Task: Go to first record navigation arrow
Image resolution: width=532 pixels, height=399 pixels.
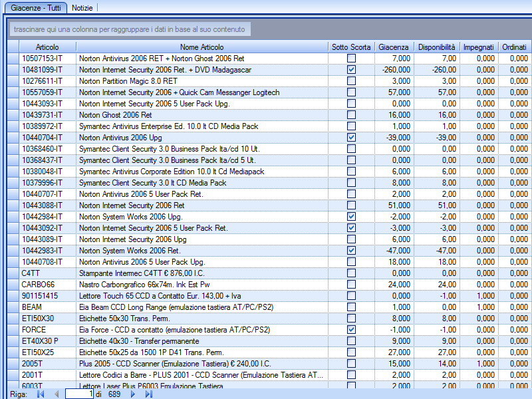Action: pos(41,394)
